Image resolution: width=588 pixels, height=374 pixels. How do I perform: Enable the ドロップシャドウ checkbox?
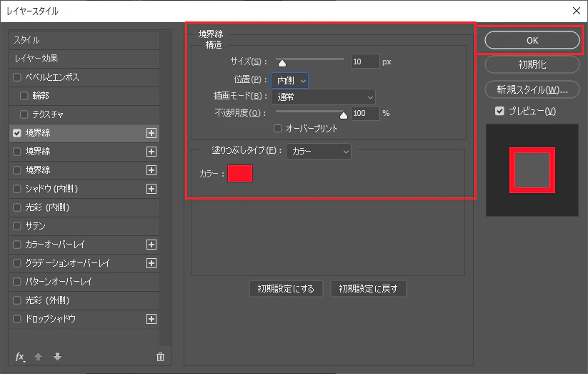(x=17, y=319)
